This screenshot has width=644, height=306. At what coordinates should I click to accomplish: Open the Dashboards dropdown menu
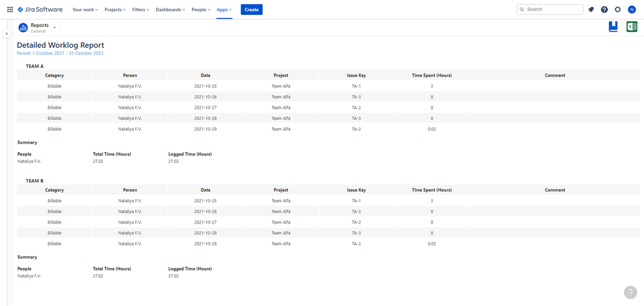(170, 10)
